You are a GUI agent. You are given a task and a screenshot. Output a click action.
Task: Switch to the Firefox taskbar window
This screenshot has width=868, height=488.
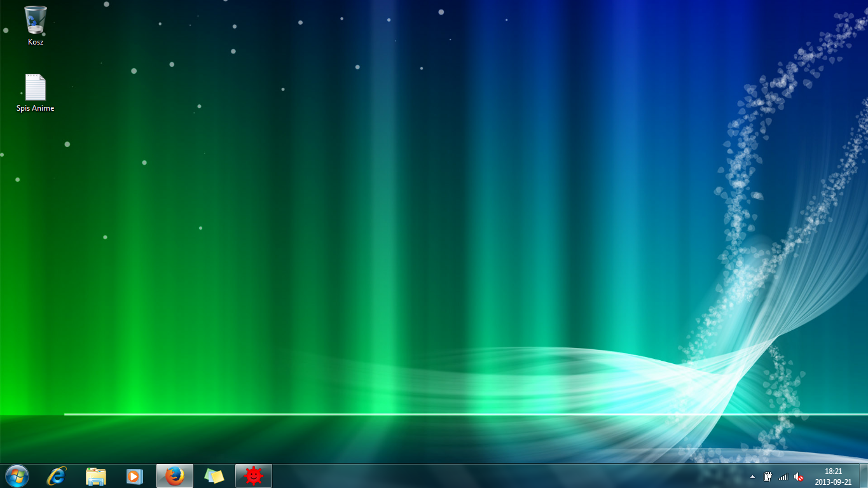[x=175, y=476]
